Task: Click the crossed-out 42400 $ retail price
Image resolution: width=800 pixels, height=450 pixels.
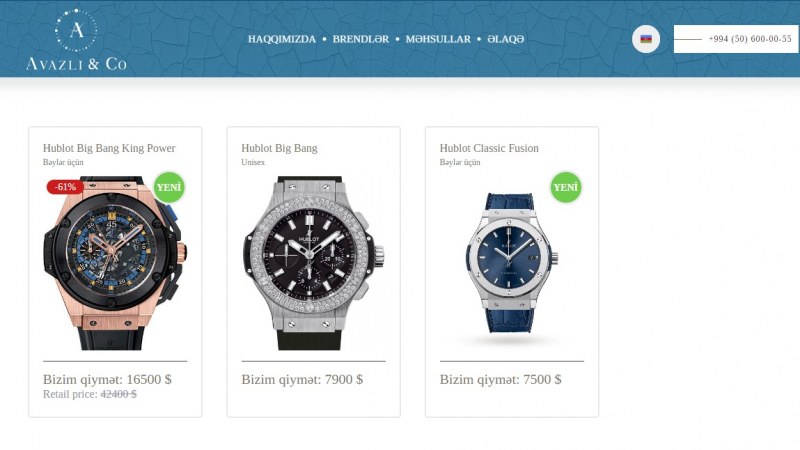Action: pos(118,394)
